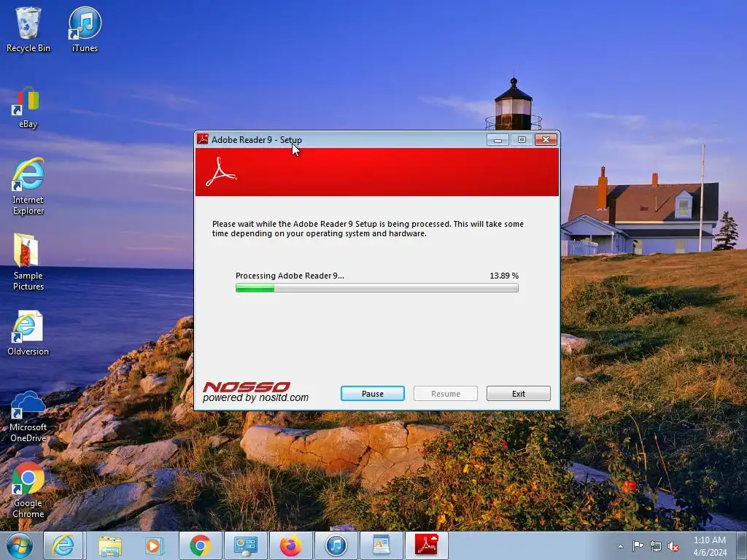Close the Adobe Reader setup window
The width and height of the screenshot is (747, 560).
(546, 139)
